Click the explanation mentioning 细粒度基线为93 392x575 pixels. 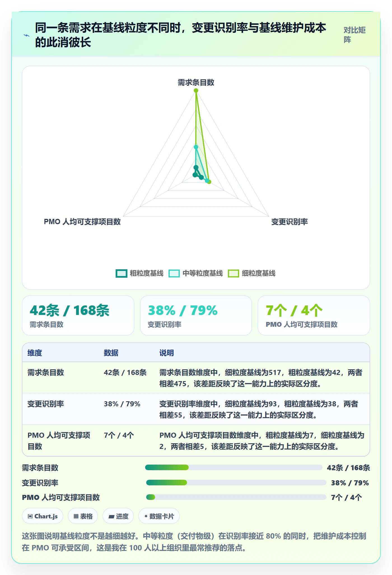pos(259,409)
